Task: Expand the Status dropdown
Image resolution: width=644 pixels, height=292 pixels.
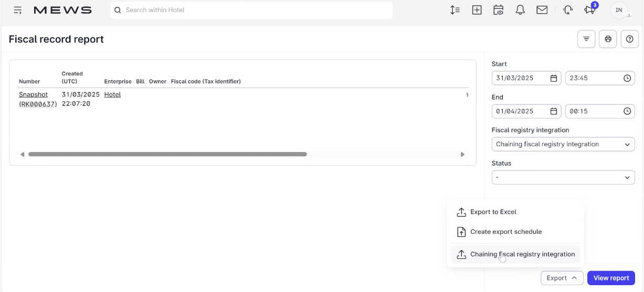Action: pos(563,177)
